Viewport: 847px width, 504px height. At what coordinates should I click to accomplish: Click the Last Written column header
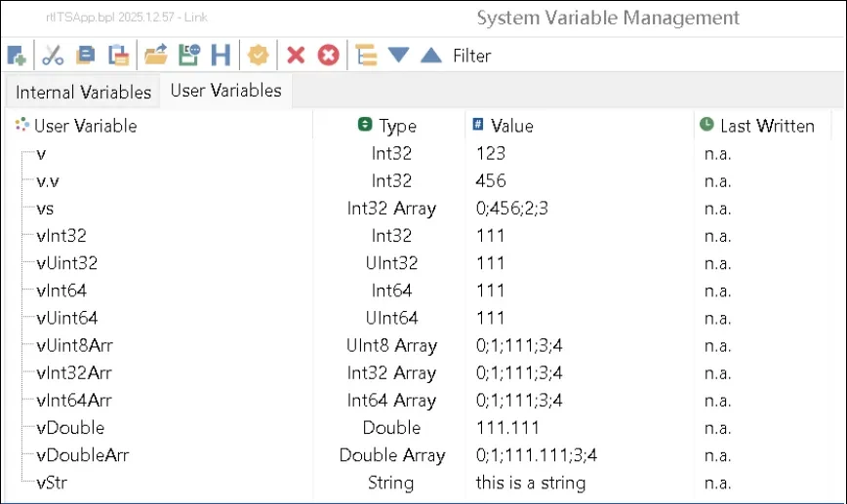pyautogui.click(x=766, y=126)
